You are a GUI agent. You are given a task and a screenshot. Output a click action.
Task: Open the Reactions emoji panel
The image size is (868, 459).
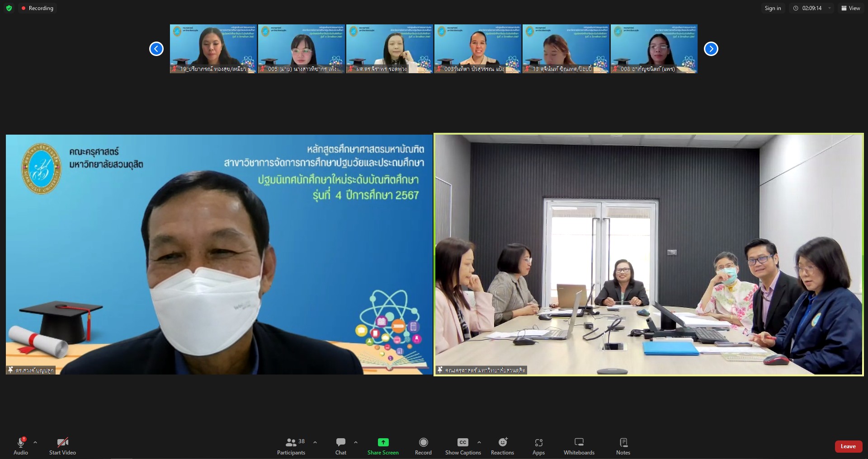pos(502,446)
